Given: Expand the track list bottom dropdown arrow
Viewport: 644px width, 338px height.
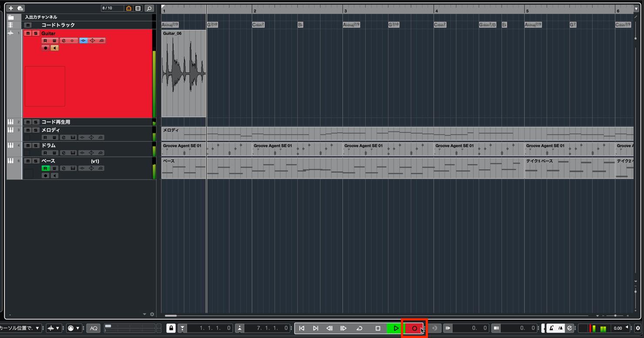Looking at the screenshot, I should pos(144,314).
